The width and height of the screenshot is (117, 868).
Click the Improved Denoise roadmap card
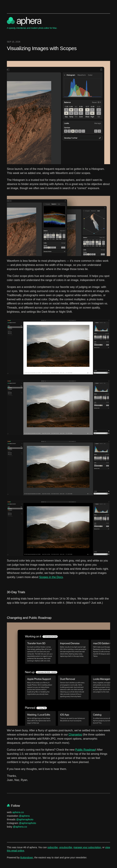[x=73, y=652]
